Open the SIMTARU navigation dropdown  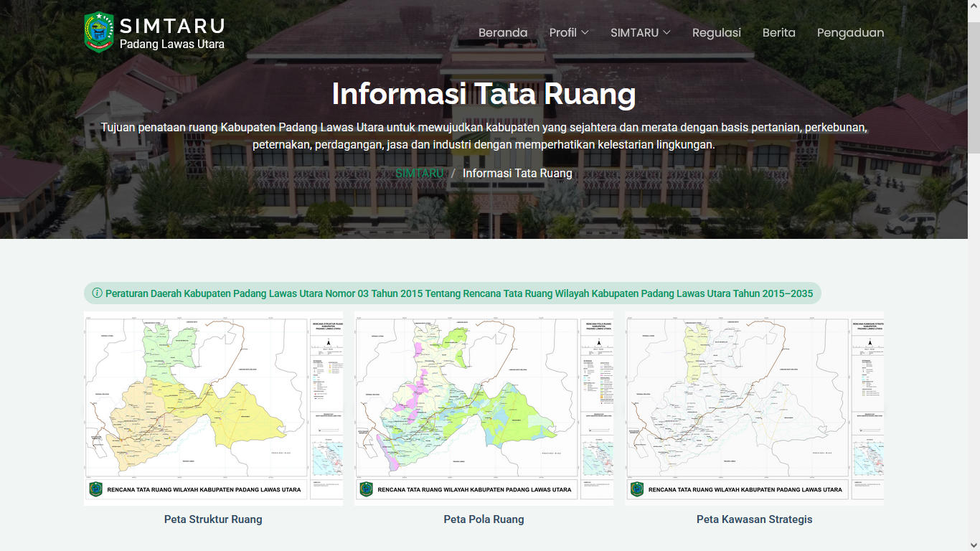[x=640, y=33]
